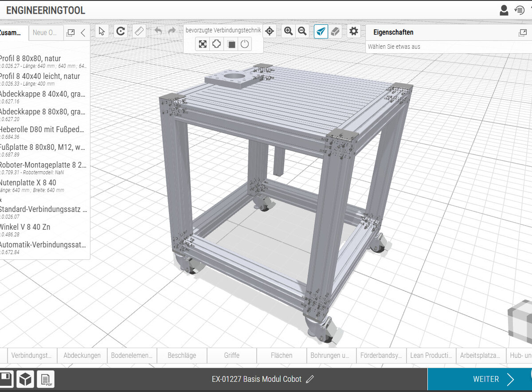
Task: Click the crosshair center view icon
Action: [270, 31]
